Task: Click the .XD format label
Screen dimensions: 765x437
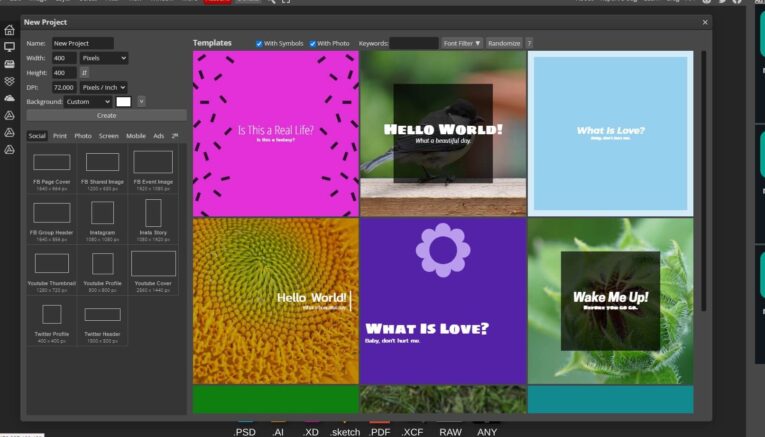Action: pyautogui.click(x=310, y=432)
